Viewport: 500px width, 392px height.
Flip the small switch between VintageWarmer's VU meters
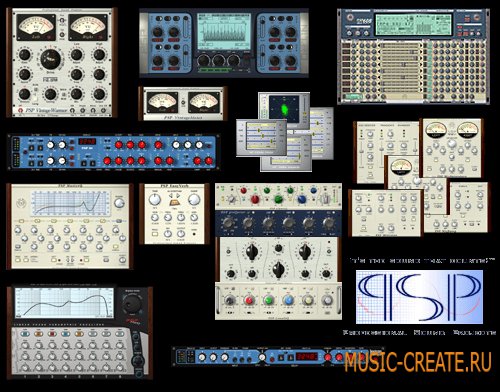coord(62,21)
